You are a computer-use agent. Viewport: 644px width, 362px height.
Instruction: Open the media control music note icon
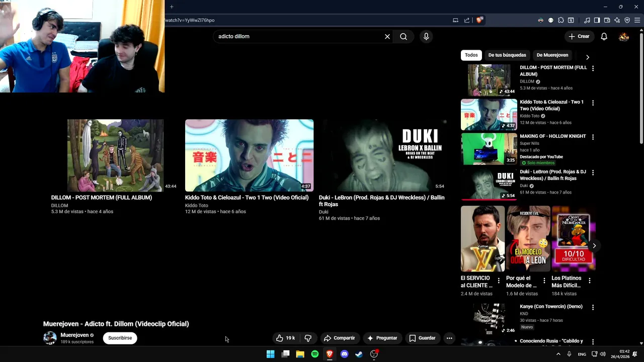coord(587,20)
